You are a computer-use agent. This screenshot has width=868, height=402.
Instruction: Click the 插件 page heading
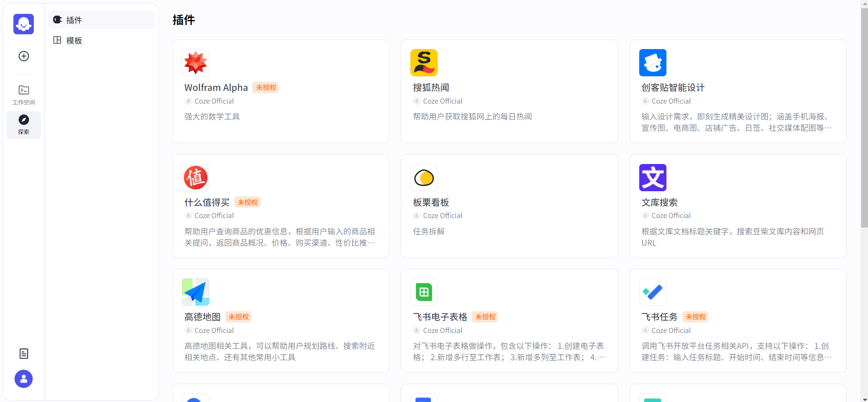tap(184, 20)
